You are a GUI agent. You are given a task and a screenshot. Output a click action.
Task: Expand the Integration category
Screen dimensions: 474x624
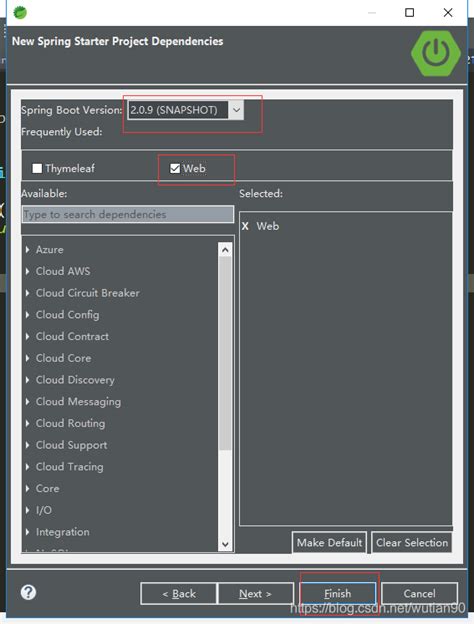pos(27,532)
